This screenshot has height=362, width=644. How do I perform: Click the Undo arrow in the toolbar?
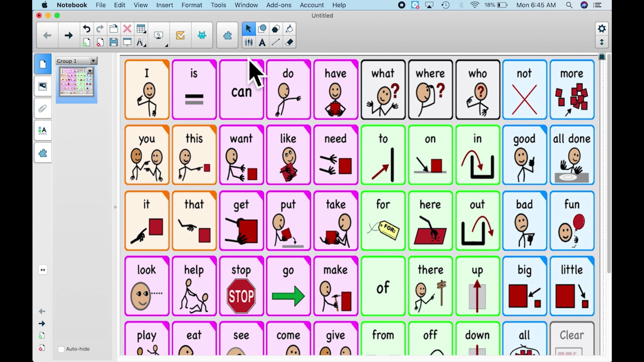[86, 28]
